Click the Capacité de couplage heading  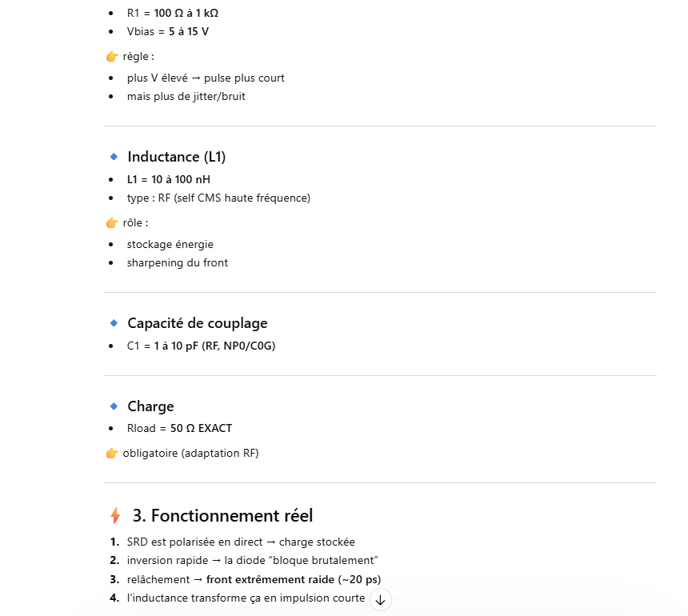coord(198,323)
